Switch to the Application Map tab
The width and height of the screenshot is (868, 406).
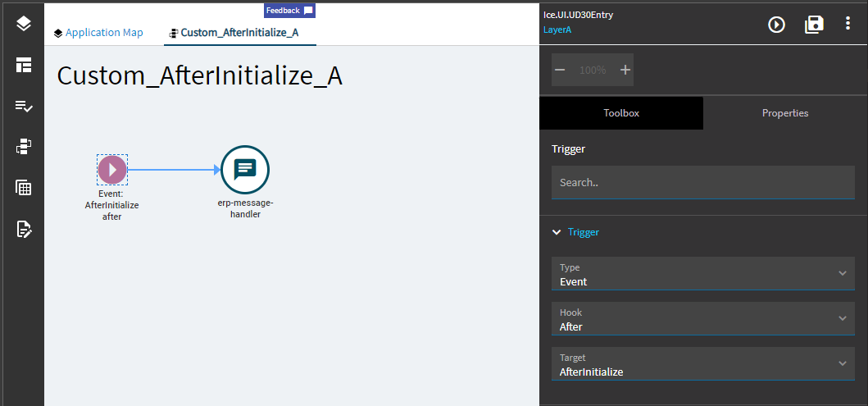coord(98,33)
